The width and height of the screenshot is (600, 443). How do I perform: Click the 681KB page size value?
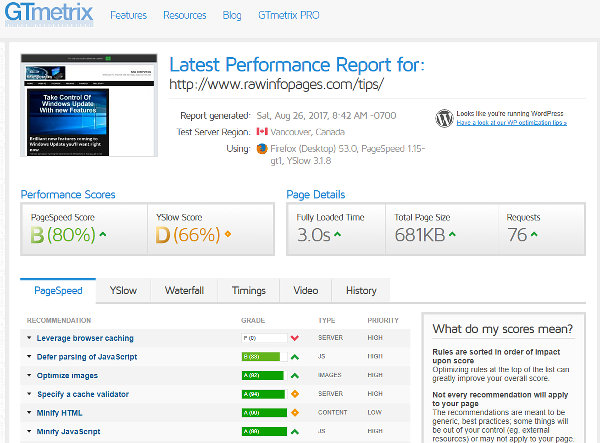click(420, 235)
